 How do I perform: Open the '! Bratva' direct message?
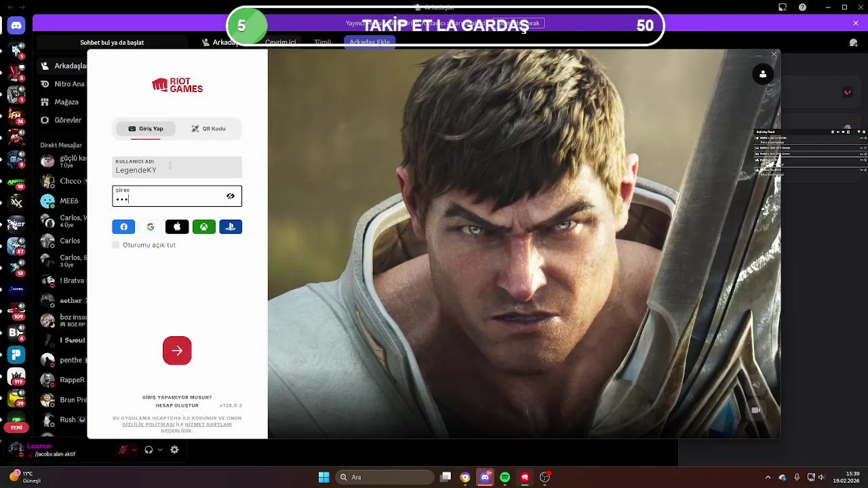(63, 281)
